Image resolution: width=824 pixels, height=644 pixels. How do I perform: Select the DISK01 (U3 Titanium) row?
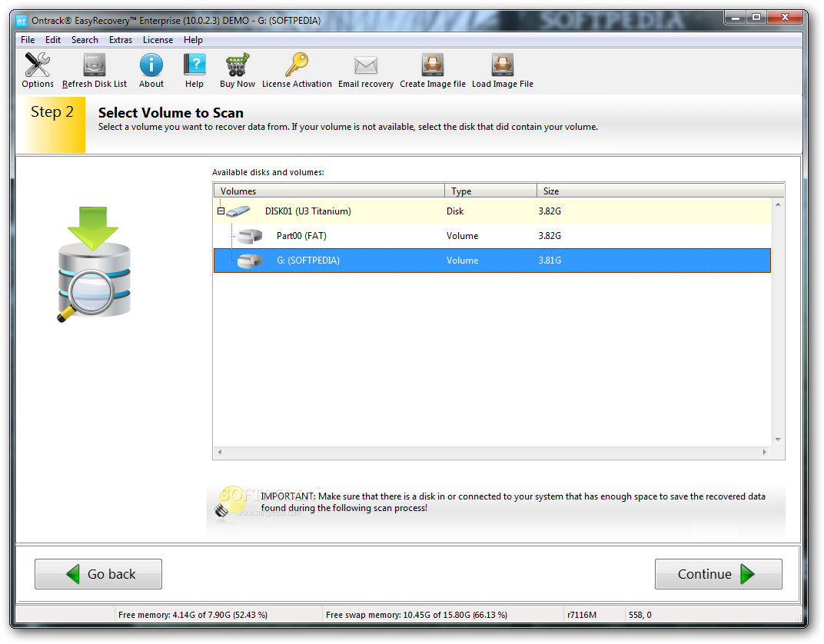pyautogui.click(x=493, y=211)
